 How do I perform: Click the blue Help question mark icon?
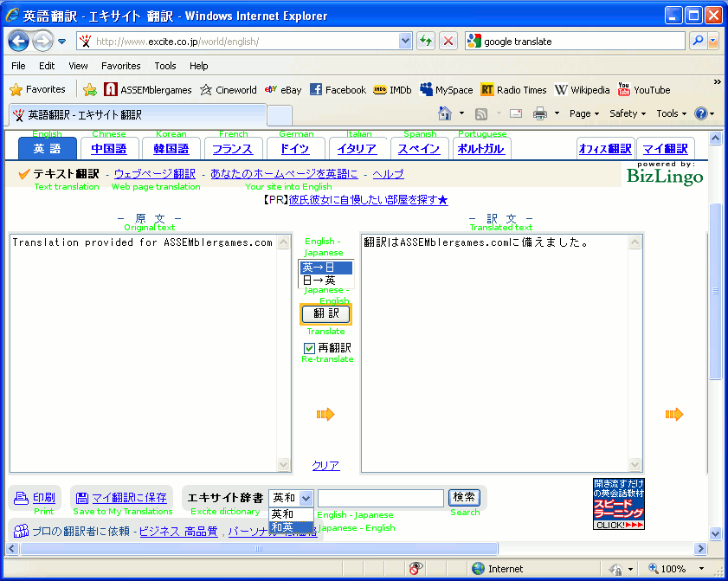(700, 113)
